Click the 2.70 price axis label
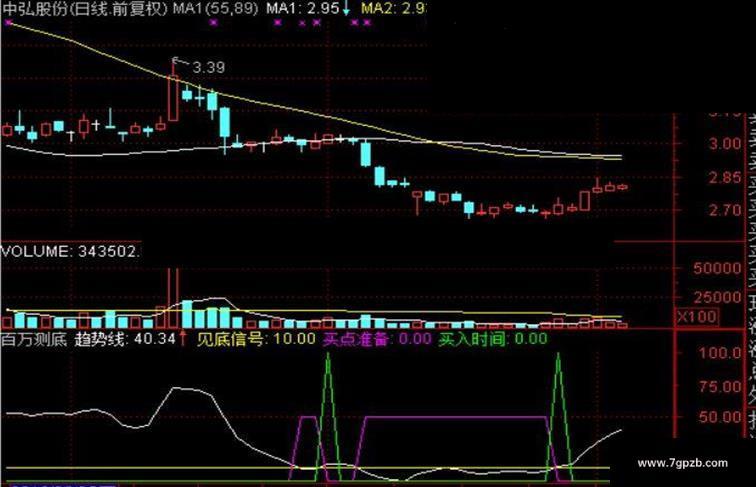The height and width of the screenshot is (487, 756). click(x=725, y=210)
